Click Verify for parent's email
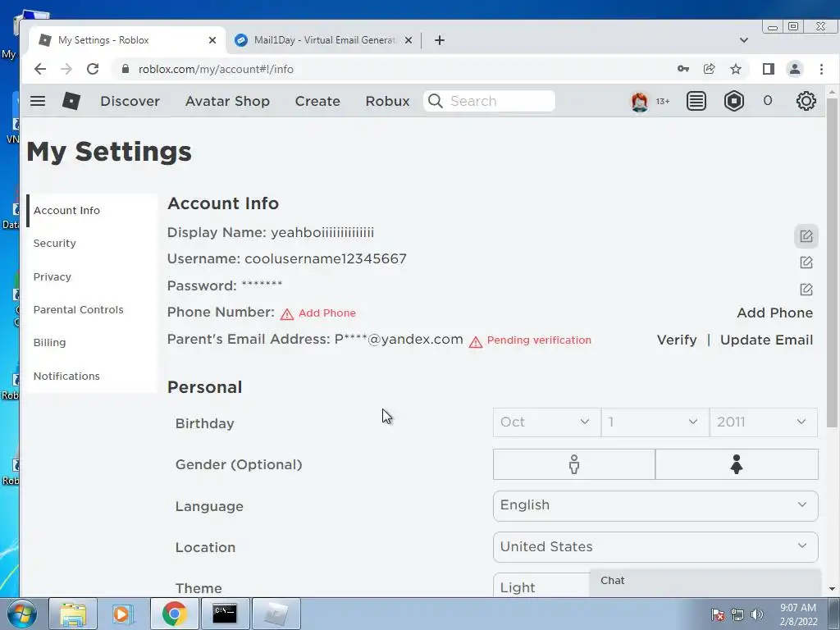 (677, 340)
